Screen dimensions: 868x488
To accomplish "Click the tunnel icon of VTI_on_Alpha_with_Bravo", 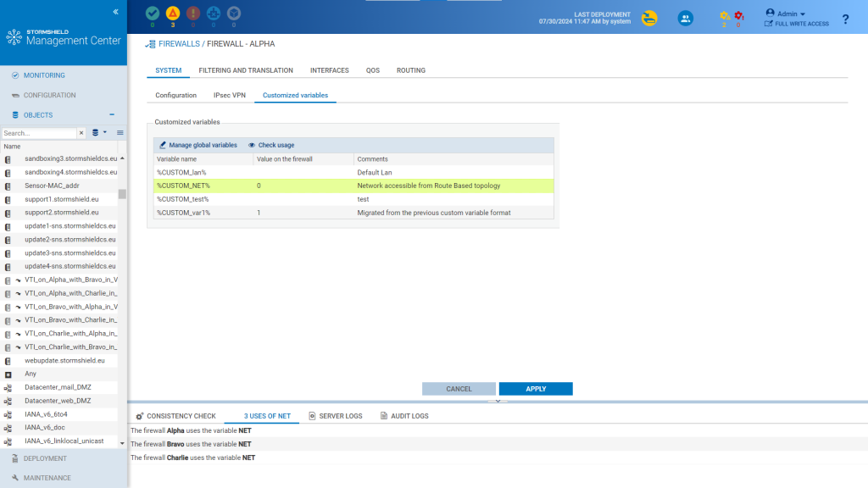I will (19, 280).
